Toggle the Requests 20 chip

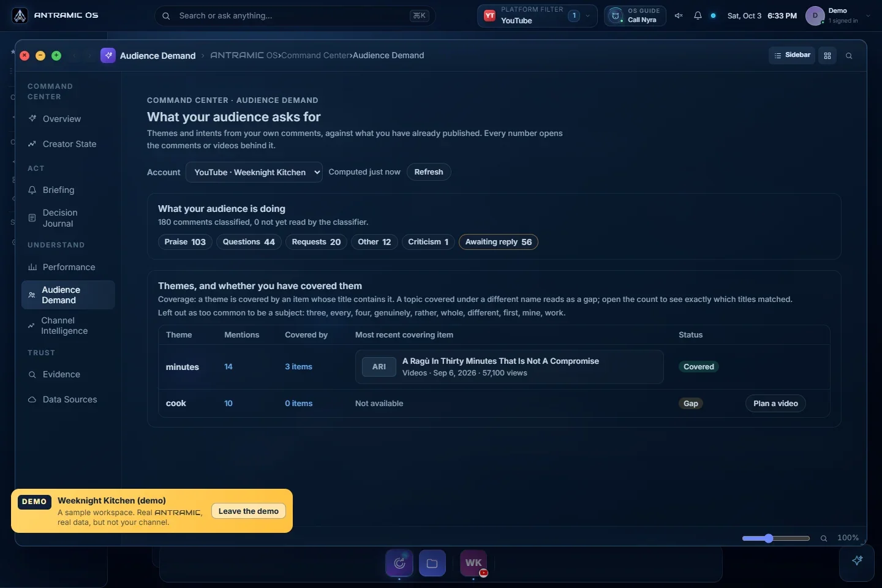point(316,242)
